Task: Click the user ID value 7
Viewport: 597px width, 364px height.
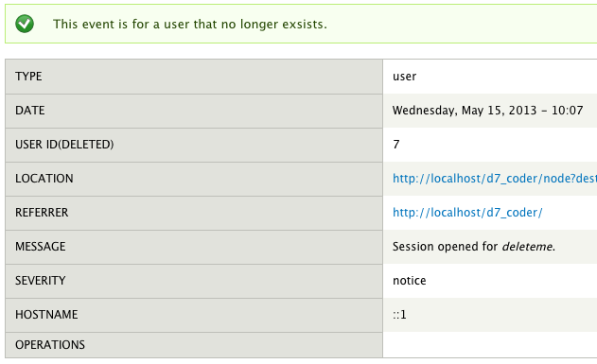Action: point(396,145)
